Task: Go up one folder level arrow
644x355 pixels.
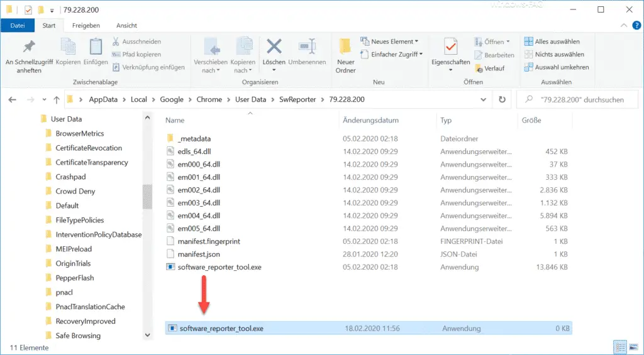Action: 57,99
